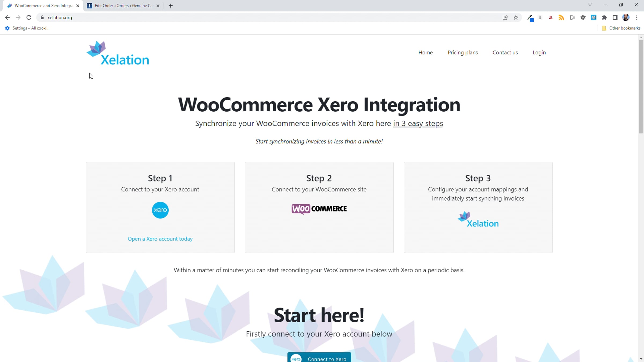The width and height of the screenshot is (644, 362).
Task: Open the Chrome profile avatar
Action: point(626,17)
